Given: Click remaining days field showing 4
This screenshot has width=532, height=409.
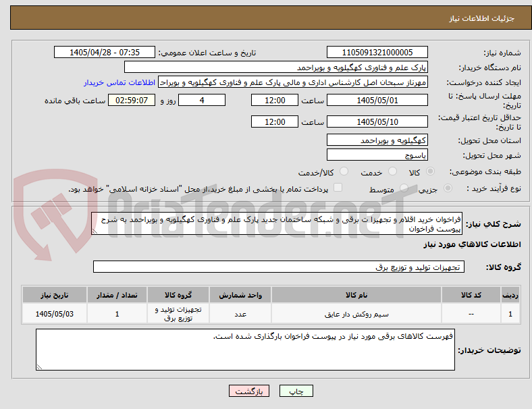Looking at the screenshot, I should click(202, 100).
